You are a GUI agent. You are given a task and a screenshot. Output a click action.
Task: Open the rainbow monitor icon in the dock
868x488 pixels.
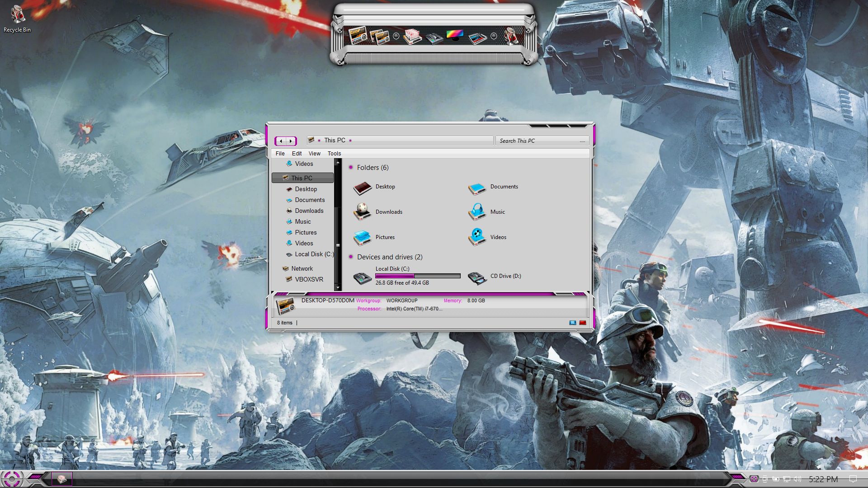[454, 35]
